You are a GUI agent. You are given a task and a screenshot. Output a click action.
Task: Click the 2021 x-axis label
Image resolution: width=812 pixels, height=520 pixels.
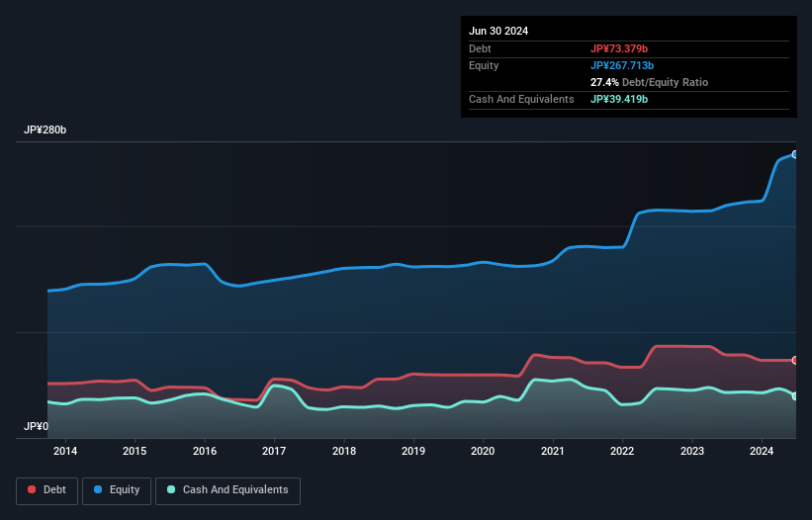coord(553,451)
